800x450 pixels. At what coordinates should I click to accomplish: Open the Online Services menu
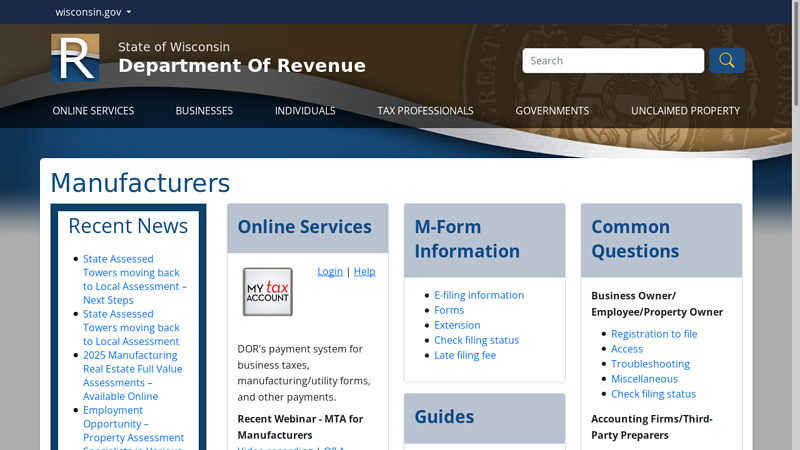point(93,111)
